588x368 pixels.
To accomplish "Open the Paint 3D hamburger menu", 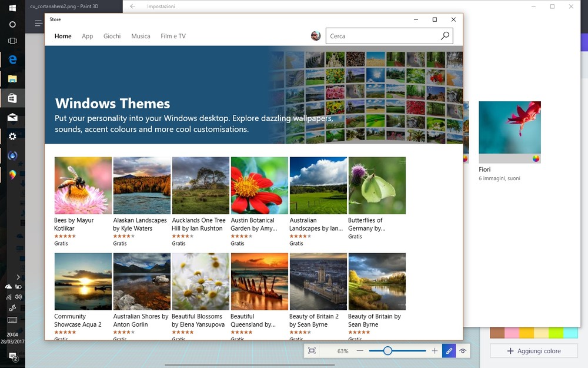I will (x=38, y=24).
